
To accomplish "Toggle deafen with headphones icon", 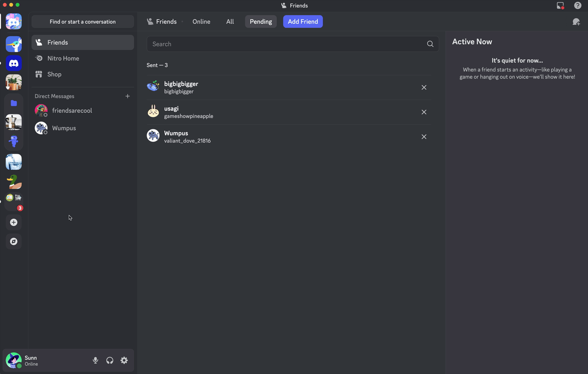I will tap(110, 360).
